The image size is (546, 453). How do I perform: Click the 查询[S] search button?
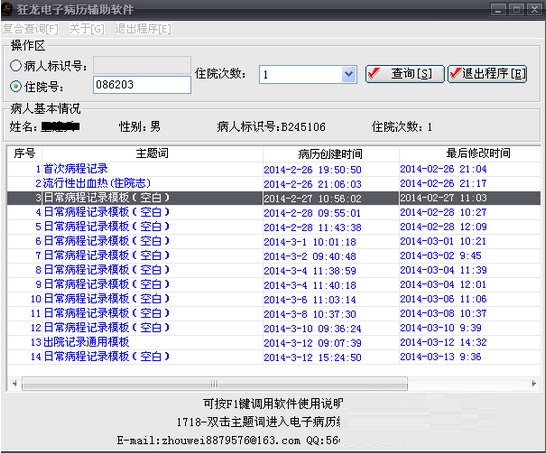tap(405, 74)
